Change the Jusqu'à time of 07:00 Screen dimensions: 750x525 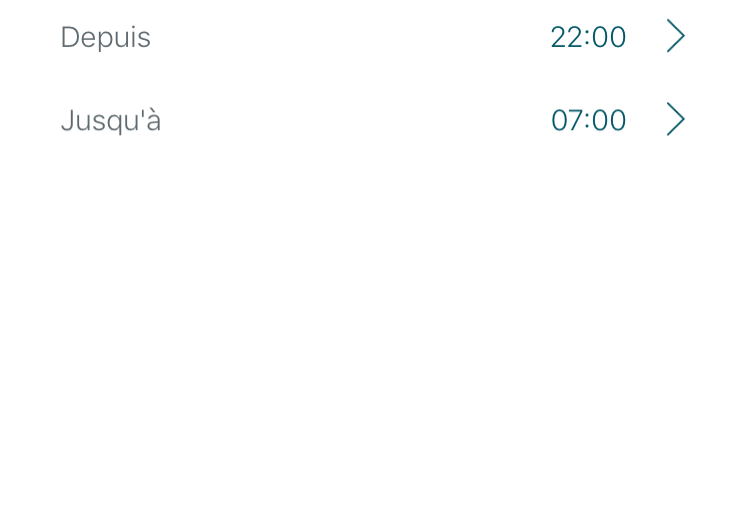coord(588,120)
